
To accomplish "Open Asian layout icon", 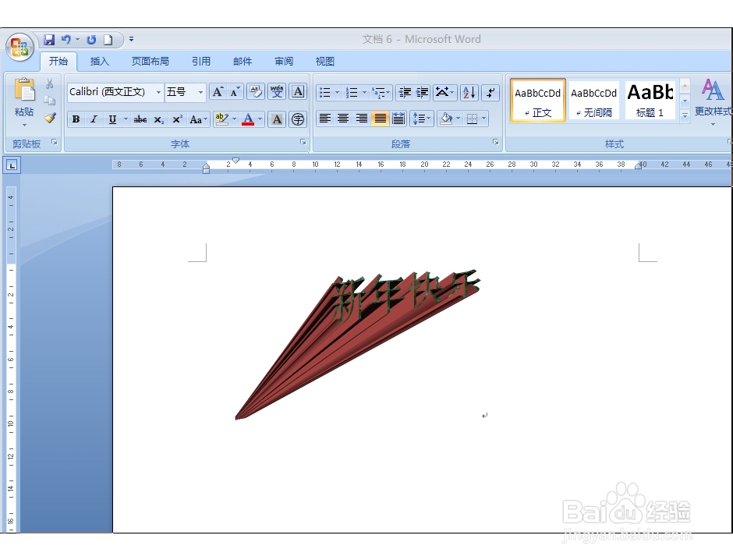I will [444, 92].
